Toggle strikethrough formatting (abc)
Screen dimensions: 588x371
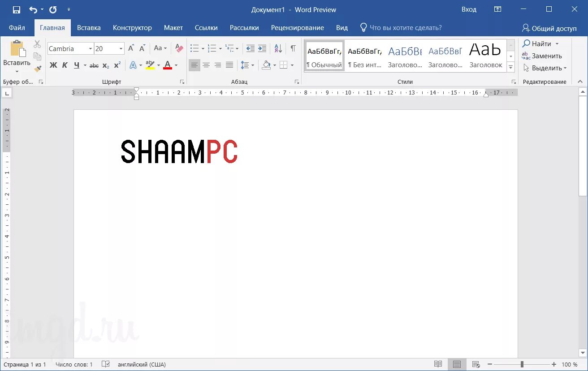coord(94,65)
